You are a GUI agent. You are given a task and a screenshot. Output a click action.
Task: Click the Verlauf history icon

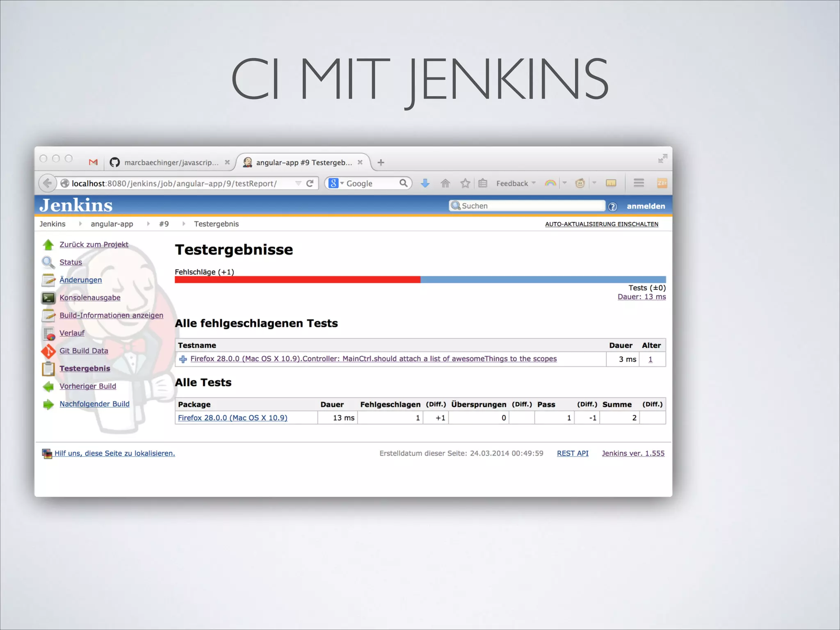[x=48, y=333]
